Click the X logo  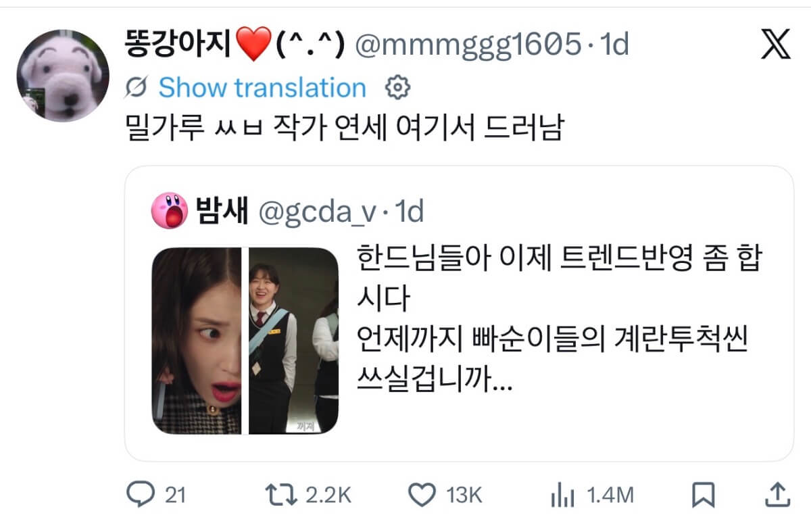(x=775, y=46)
